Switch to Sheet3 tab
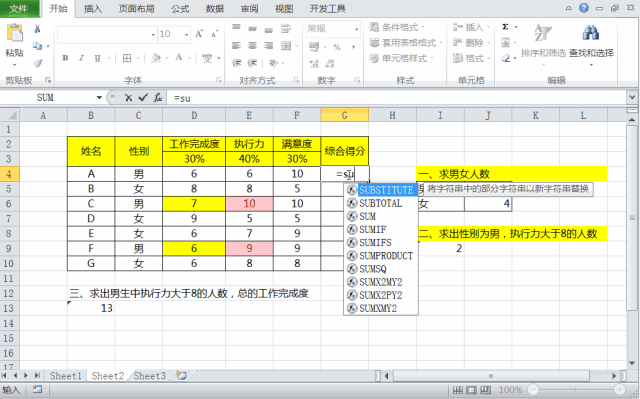This screenshot has width=640, height=399. click(149, 376)
